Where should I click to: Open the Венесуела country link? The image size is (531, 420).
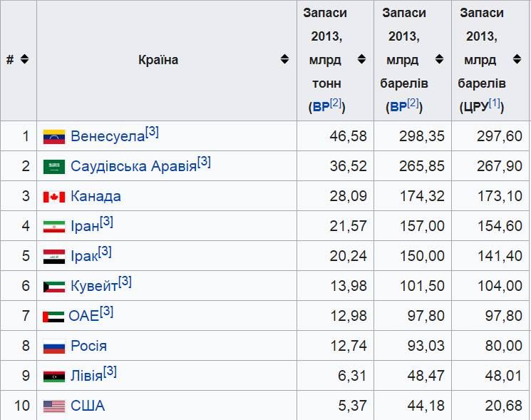tap(108, 136)
